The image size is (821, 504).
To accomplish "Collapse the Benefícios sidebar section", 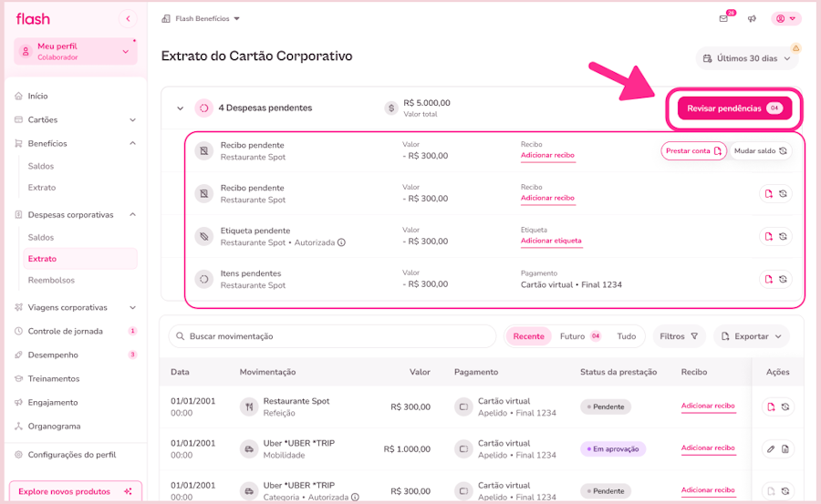I will [76, 143].
